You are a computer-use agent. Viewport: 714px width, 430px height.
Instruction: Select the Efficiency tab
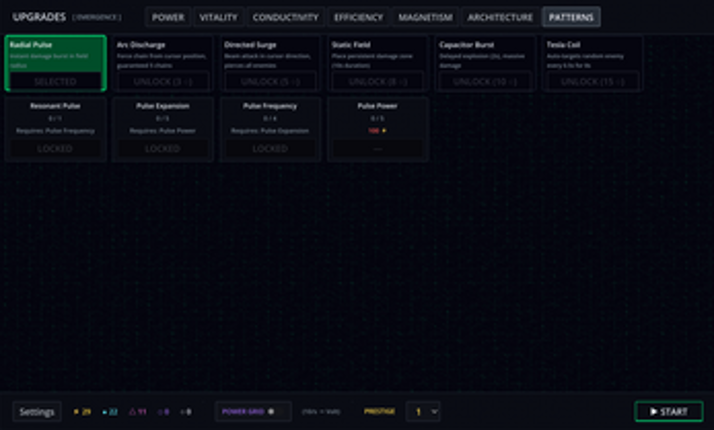pos(358,17)
